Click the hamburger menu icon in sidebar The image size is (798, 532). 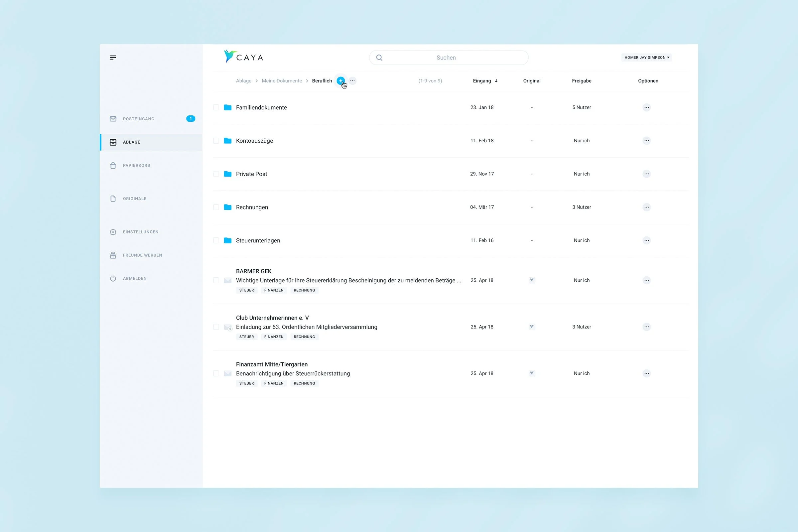point(113,57)
